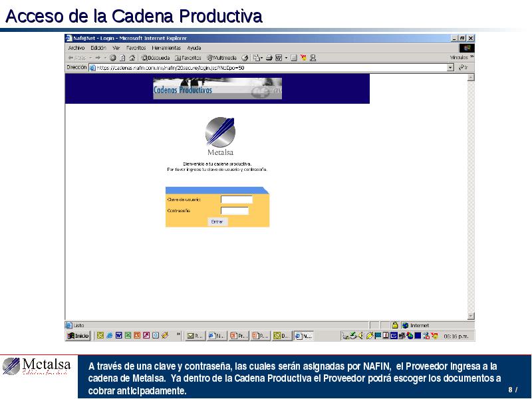The height and width of the screenshot is (399, 532).
Task: Switch to the 'B...' taskbar window
Action: [281, 336]
